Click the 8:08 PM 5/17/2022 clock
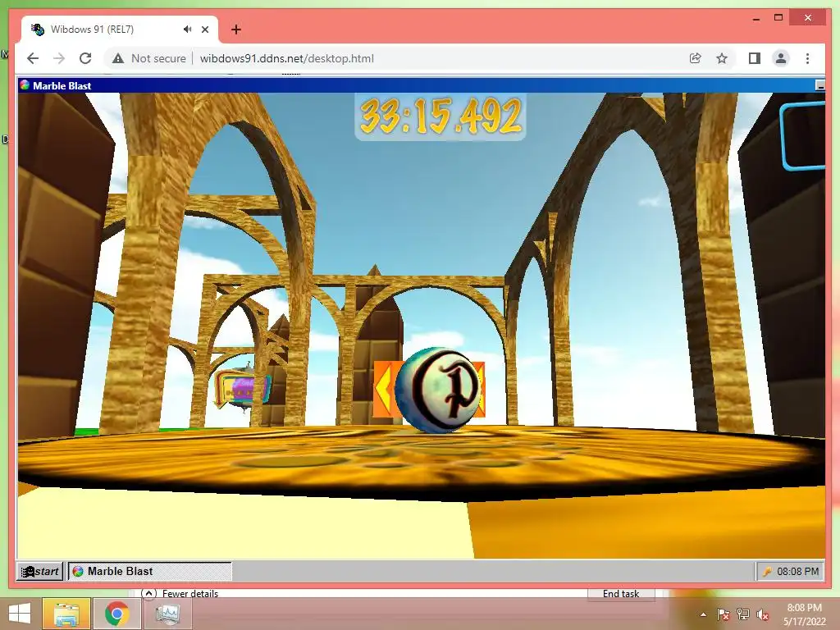Viewport: 840px width, 630px height. point(804,614)
